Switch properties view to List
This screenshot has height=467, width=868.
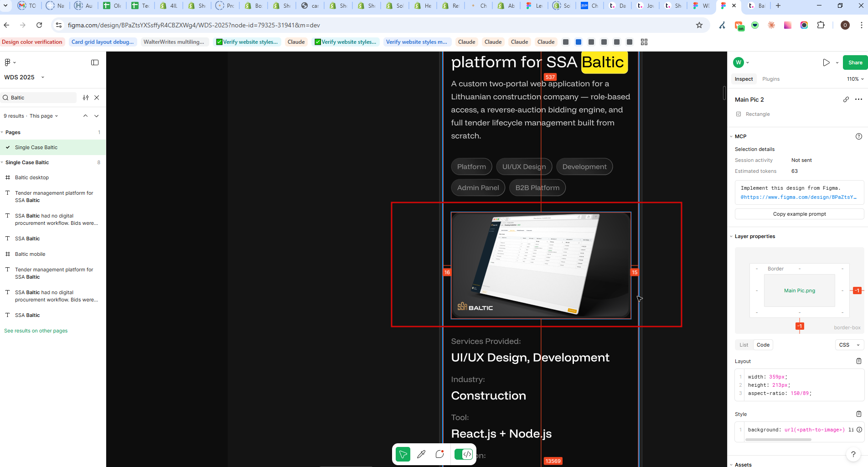pos(744,345)
